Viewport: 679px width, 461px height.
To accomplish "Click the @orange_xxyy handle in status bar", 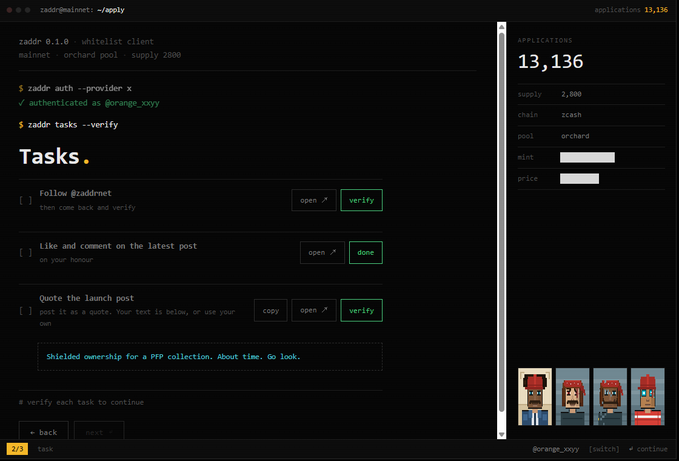I will pos(556,449).
